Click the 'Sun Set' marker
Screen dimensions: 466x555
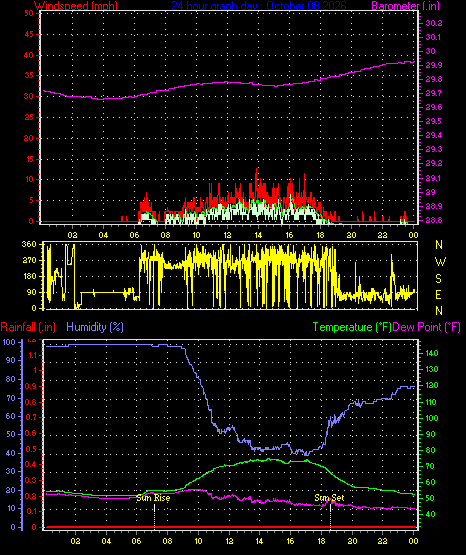tap(329, 498)
